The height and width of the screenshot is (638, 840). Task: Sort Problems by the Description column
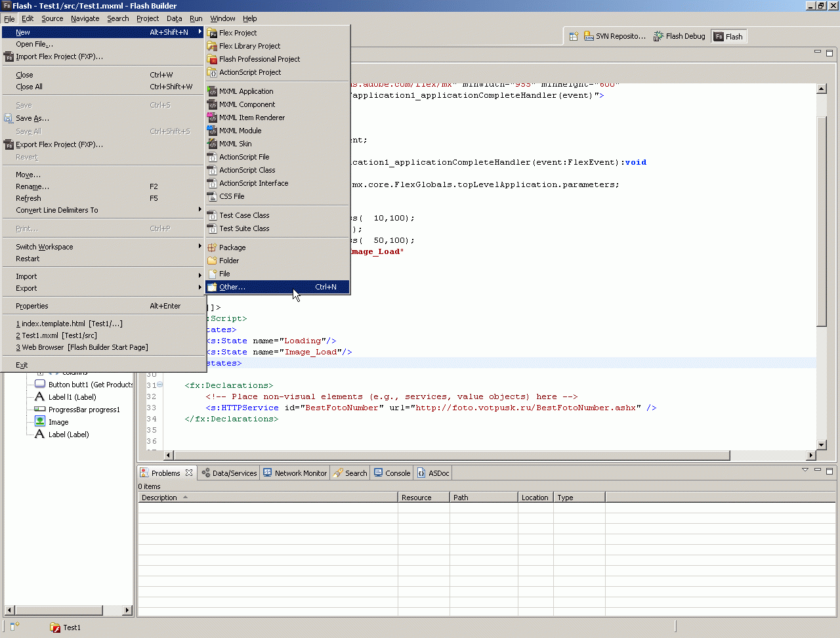pos(268,498)
